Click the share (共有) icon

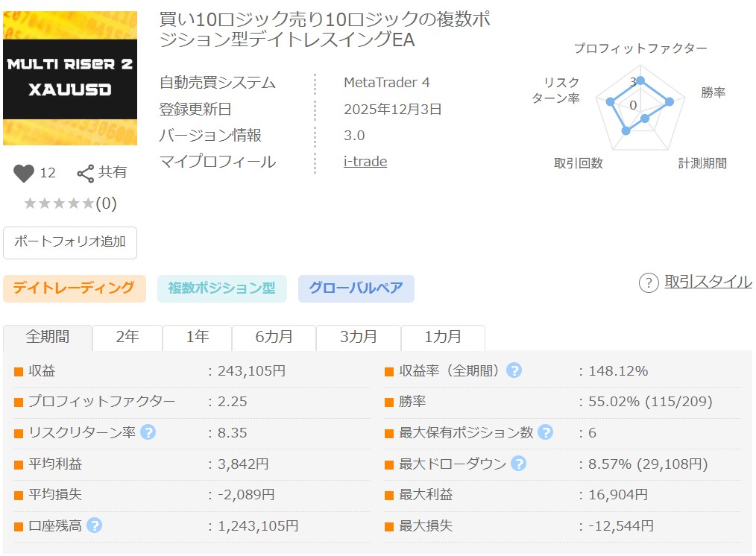86,173
